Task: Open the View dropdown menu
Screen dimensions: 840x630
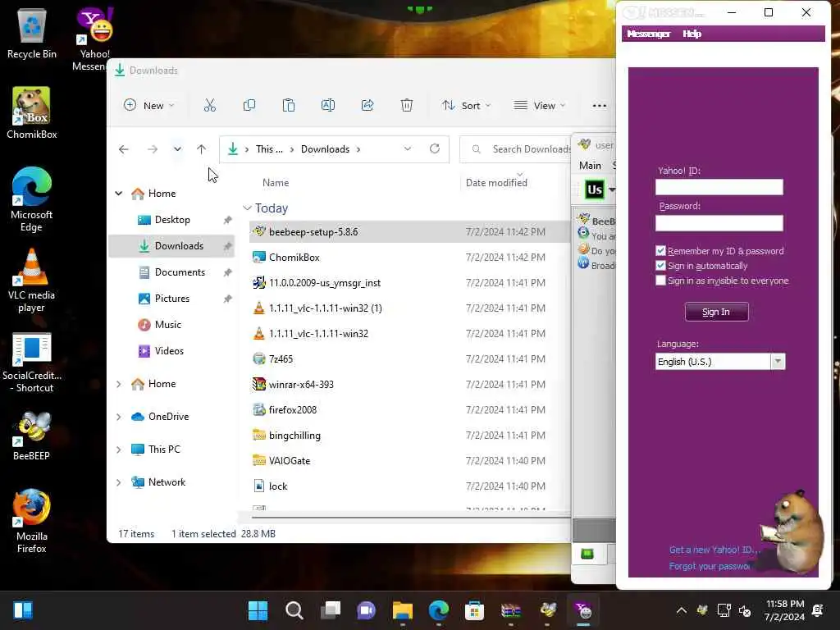Action: tap(540, 106)
